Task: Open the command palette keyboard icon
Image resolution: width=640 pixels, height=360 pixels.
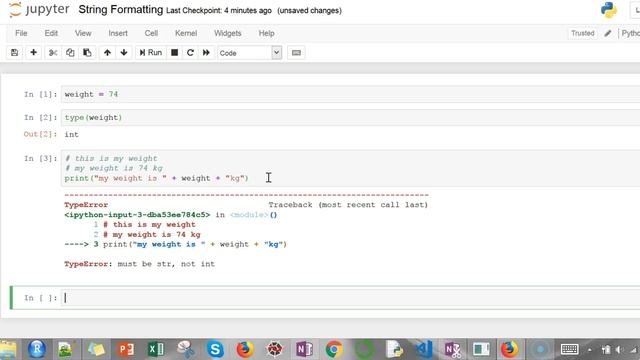Action: [296, 53]
